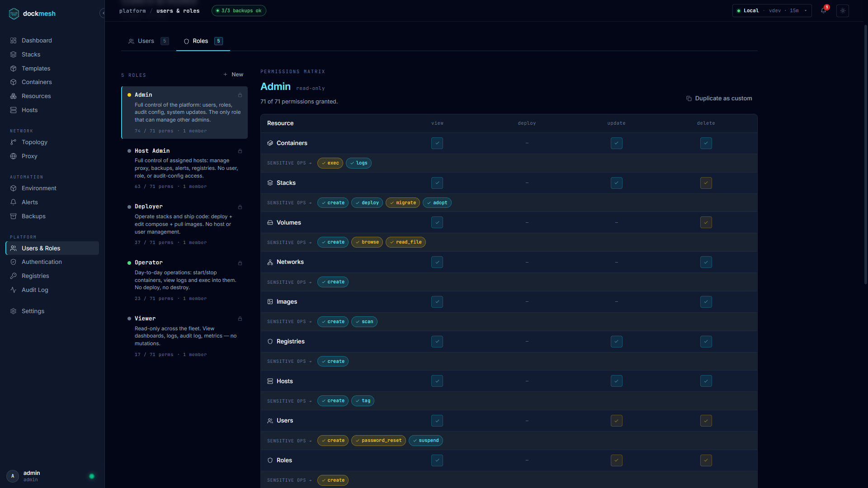Click the admin user avatar
Screen dimensions: 868x488
click(x=13, y=476)
